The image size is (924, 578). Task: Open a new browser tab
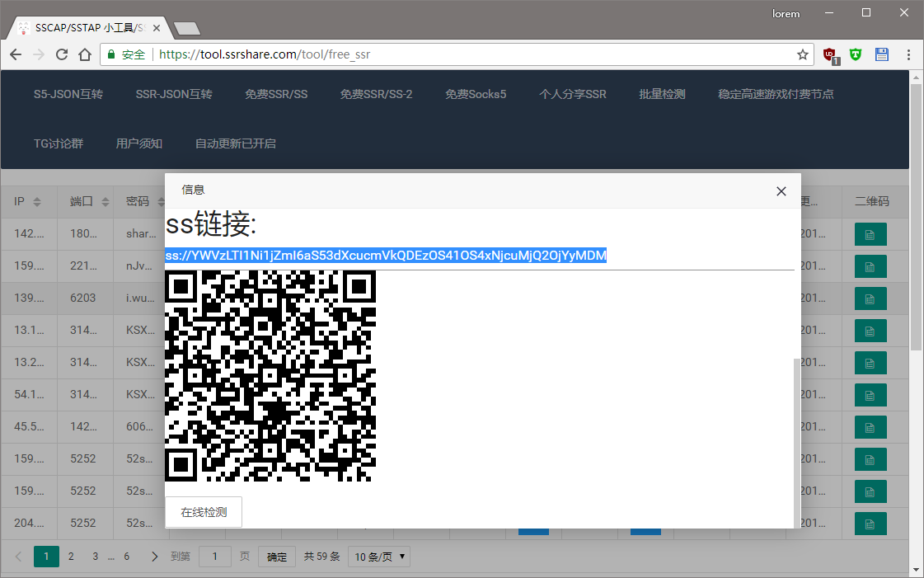(x=187, y=28)
